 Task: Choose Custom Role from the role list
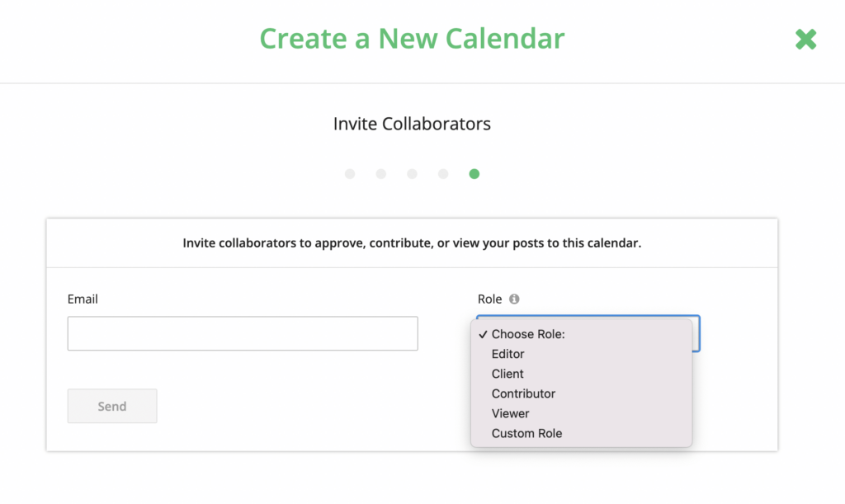pos(526,433)
